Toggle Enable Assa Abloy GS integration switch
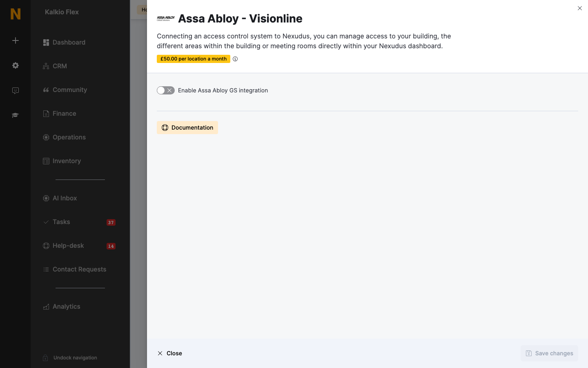This screenshot has width=588, height=368. pyautogui.click(x=166, y=90)
